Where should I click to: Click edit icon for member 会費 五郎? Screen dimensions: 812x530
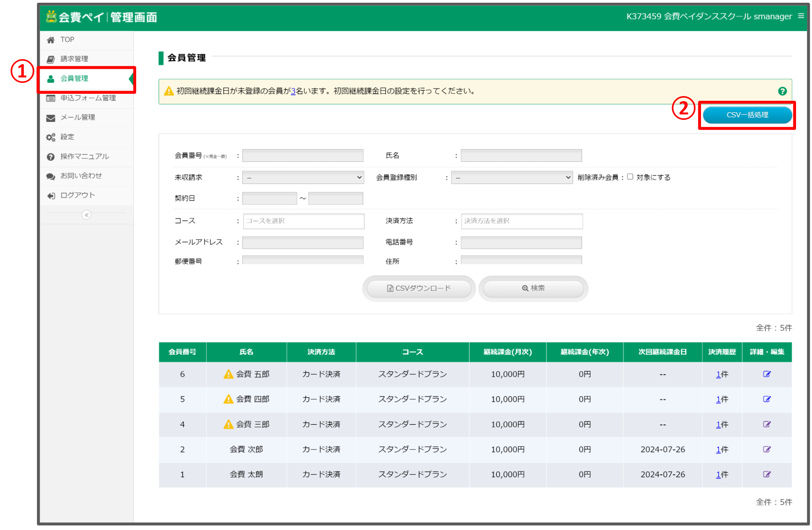[x=766, y=374]
